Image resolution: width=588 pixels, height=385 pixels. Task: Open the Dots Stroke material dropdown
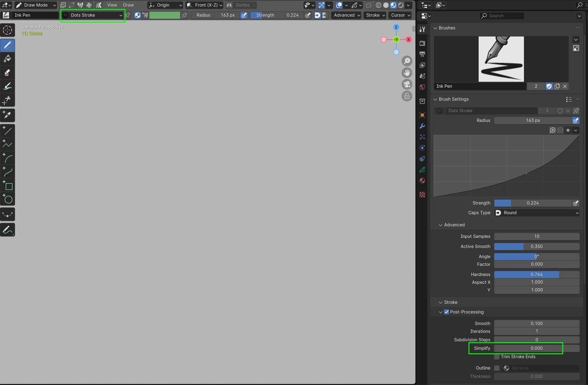pyautogui.click(x=92, y=15)
